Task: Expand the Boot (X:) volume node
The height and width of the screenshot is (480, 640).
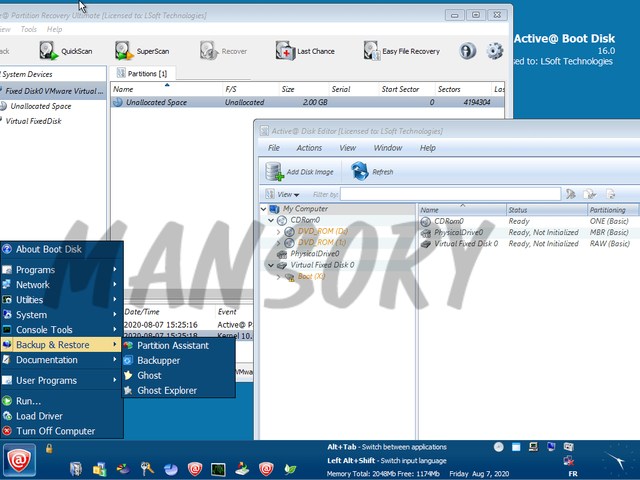Action: coord(279,276)
